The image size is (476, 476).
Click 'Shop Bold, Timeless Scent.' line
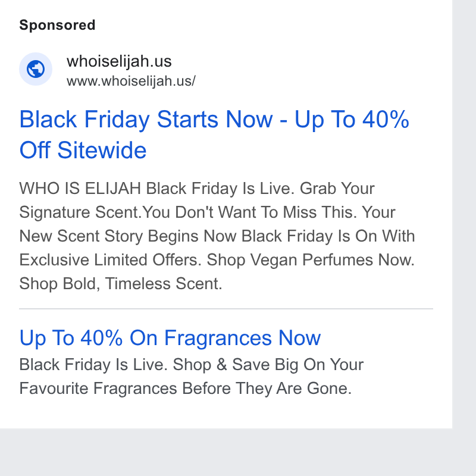121,284
